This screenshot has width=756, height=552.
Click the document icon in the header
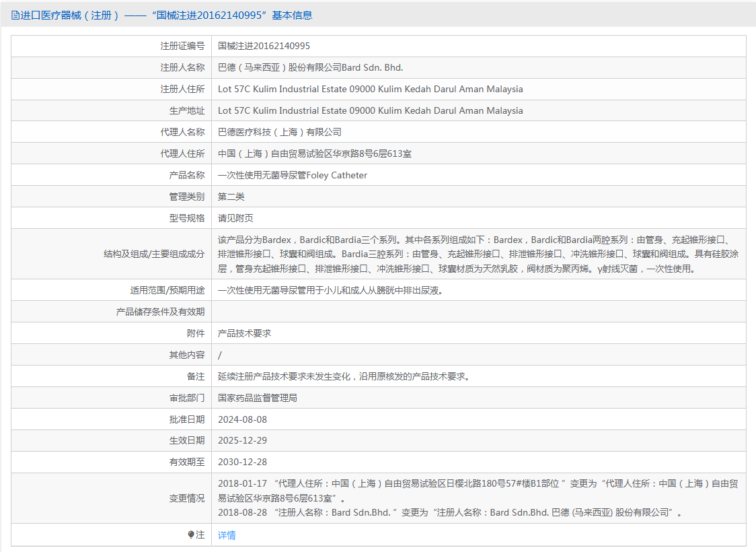15,15
